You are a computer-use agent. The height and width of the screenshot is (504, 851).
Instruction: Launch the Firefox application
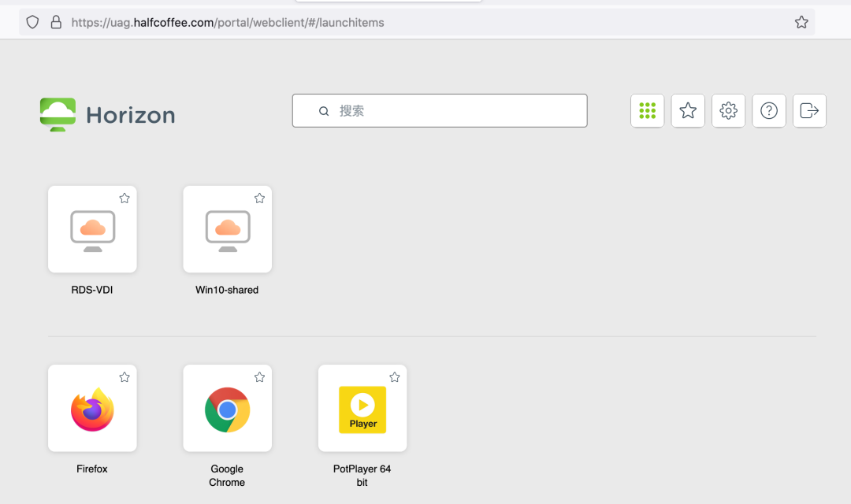click(x=92, y=409)
